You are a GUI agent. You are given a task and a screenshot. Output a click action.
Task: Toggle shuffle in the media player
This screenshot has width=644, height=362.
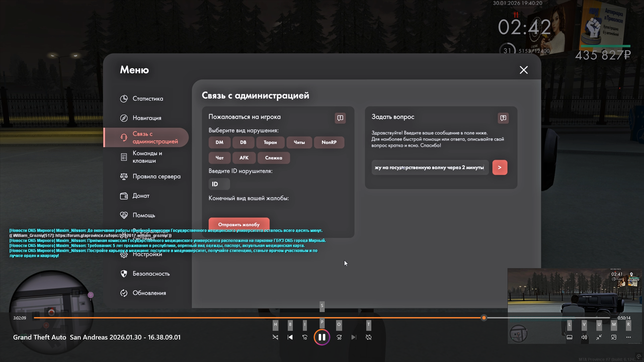point(275,337)
